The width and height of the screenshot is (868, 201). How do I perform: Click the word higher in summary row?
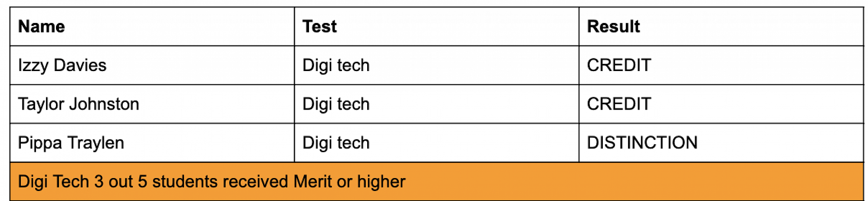click(x=381, y=182)
